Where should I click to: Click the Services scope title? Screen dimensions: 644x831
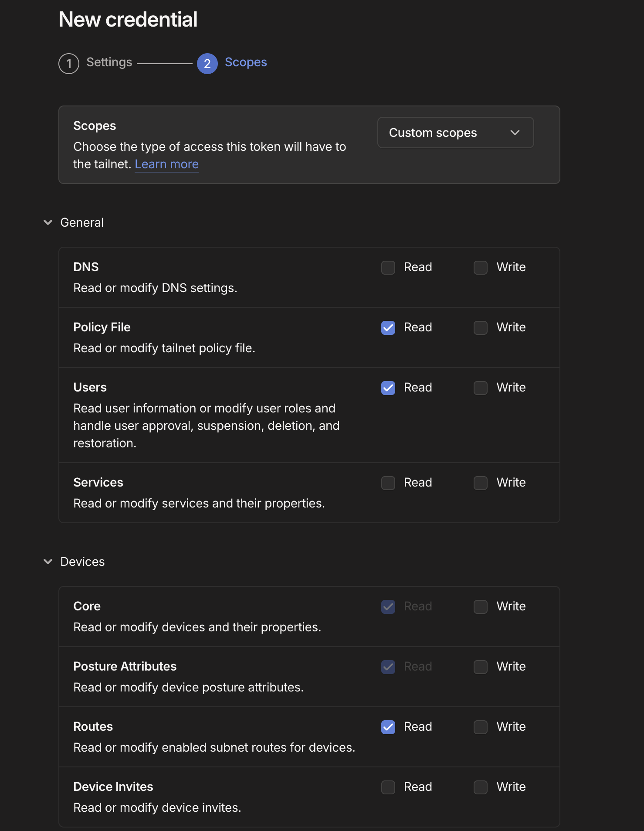click(98, 483)
